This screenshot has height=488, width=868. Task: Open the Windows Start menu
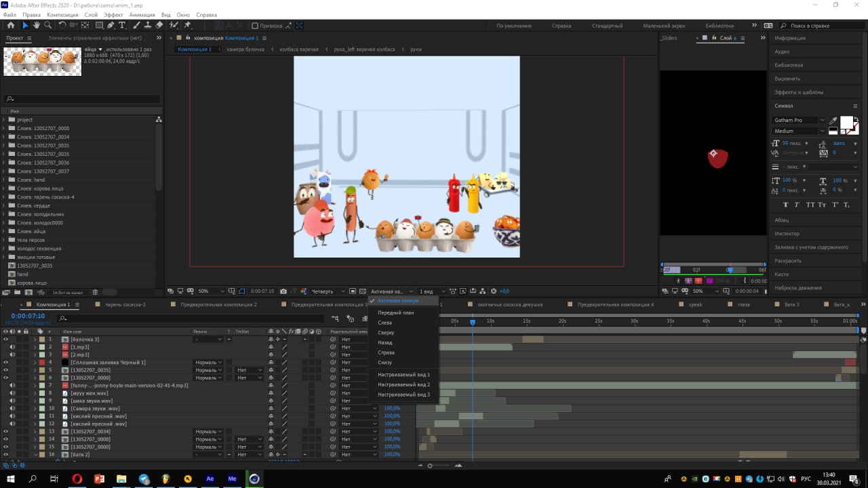click(11, 479)
